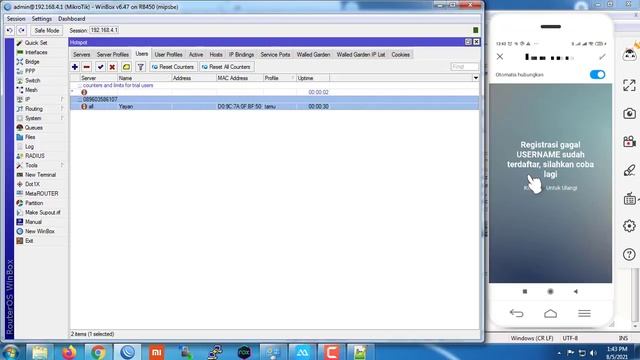Image resolution: width=640 pixels, height=360 pixels.
Task: Expand Tools submenu in sidebar
Action: click(40, 165)
